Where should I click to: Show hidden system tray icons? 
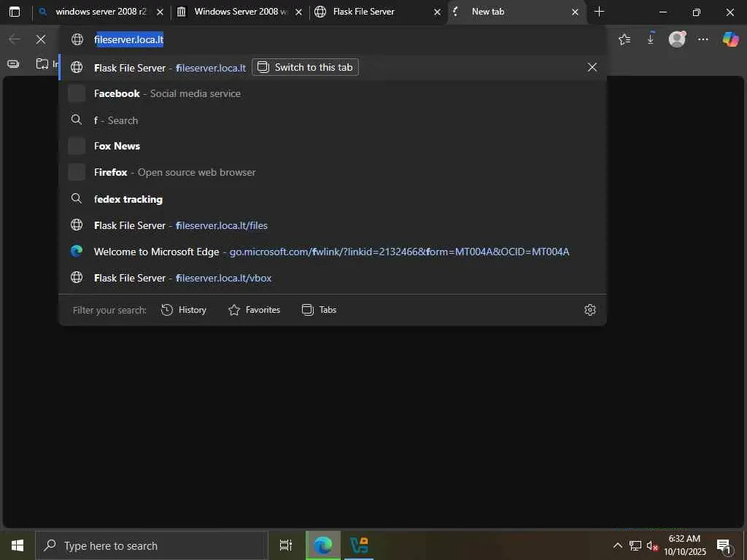pyautogui.click(x=617, y=545)
